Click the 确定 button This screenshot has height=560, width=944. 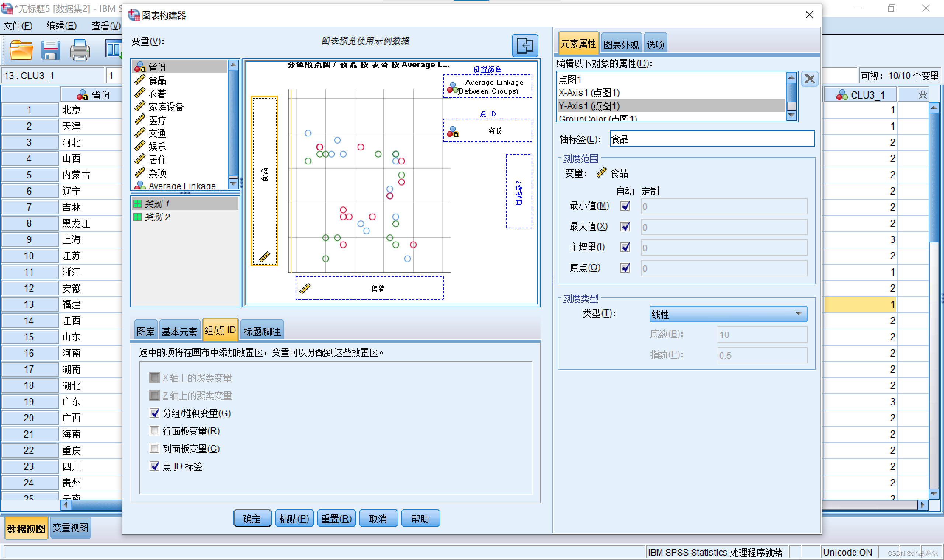click(252, 518)
